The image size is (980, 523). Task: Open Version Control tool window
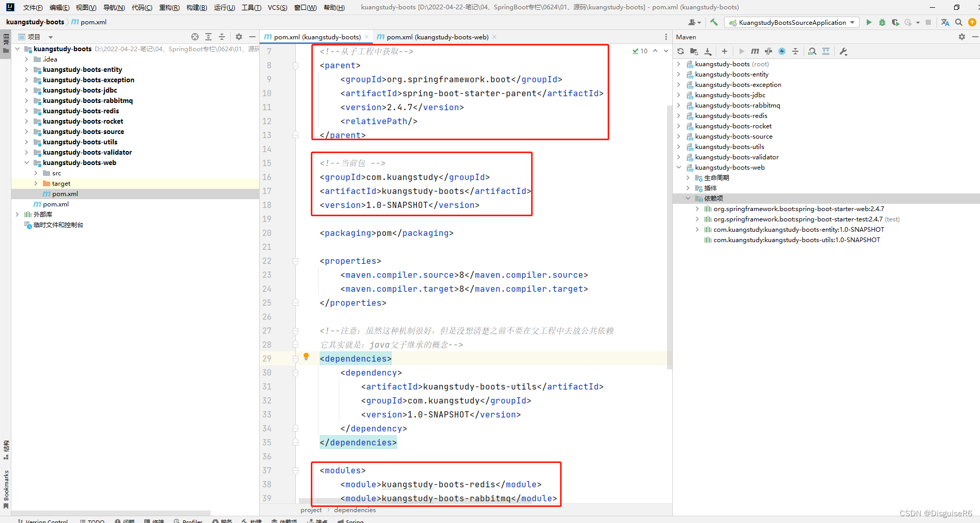(x=42, y=521)
